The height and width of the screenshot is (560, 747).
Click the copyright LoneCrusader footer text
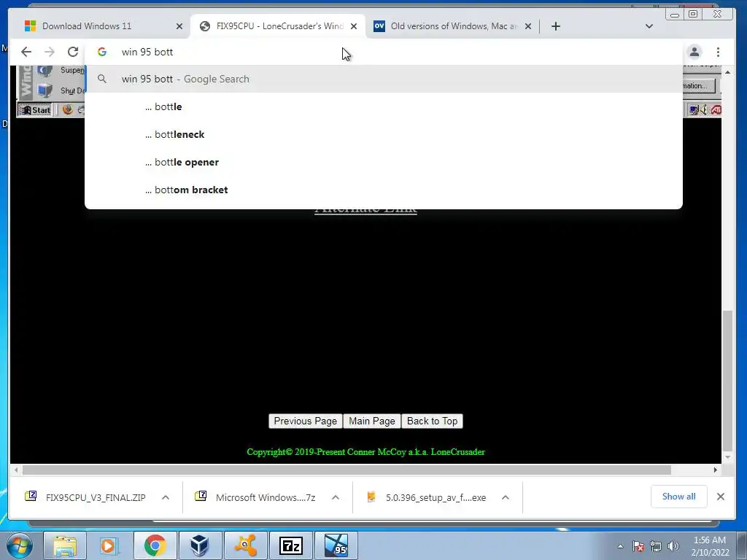pyautogui.click(x=366, y=452)
